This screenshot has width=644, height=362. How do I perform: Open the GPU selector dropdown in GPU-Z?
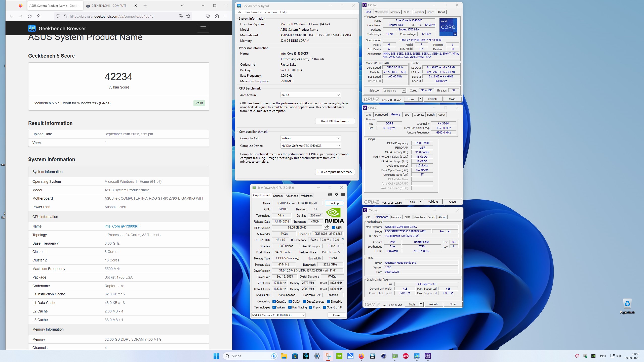278,315
